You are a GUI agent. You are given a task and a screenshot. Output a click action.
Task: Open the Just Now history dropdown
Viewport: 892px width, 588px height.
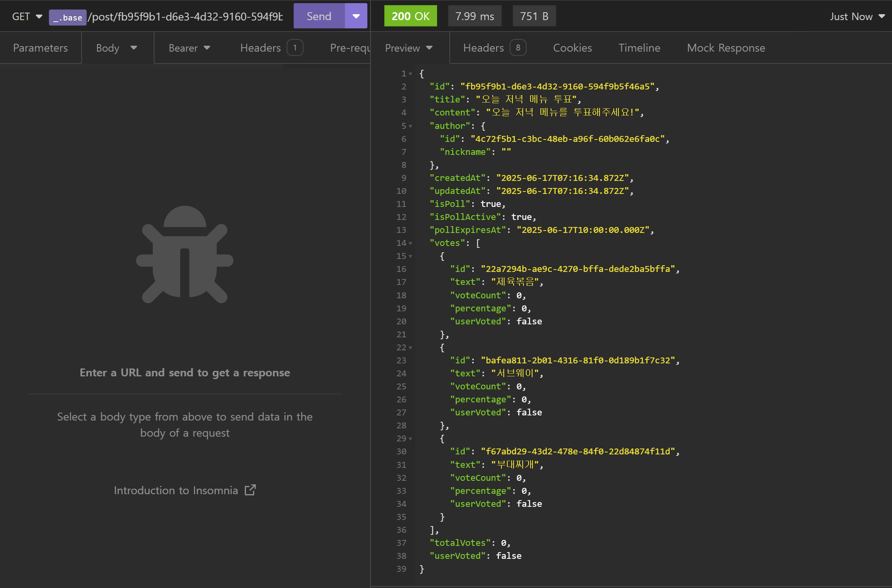click(x=857, y=17)
